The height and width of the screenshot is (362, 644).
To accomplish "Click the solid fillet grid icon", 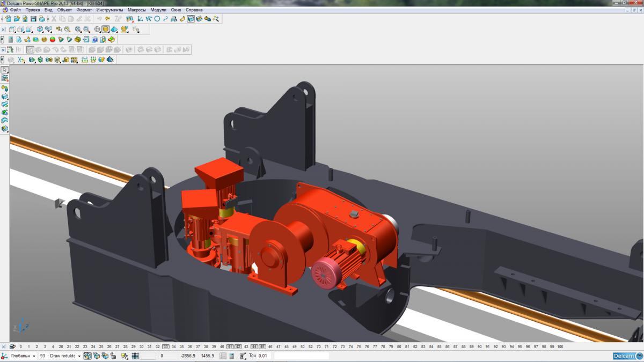I will 74,59.
